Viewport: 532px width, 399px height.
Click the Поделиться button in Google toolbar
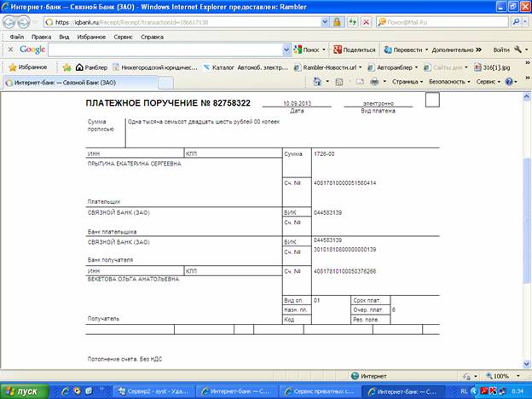click(355, 50)
